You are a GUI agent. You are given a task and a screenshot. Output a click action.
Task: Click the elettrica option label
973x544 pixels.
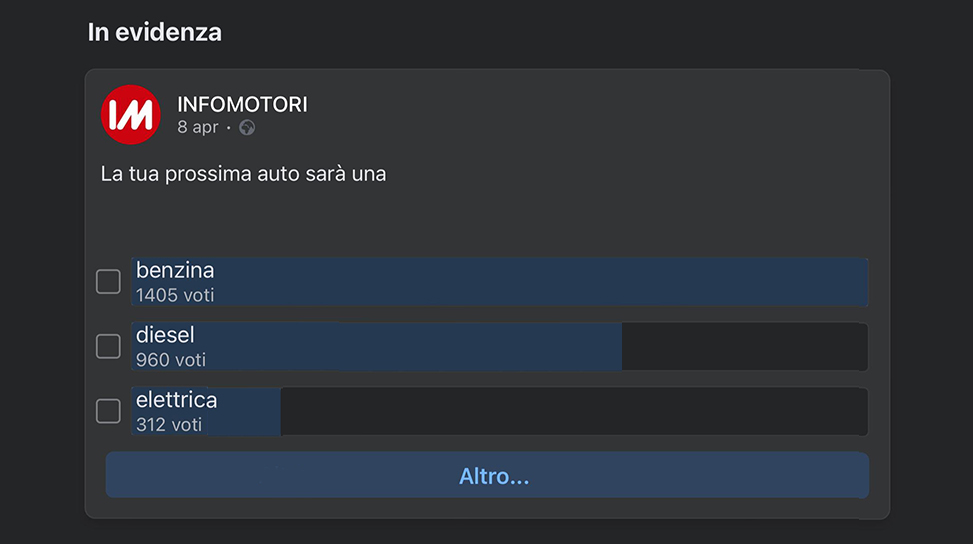pos(176,400)
